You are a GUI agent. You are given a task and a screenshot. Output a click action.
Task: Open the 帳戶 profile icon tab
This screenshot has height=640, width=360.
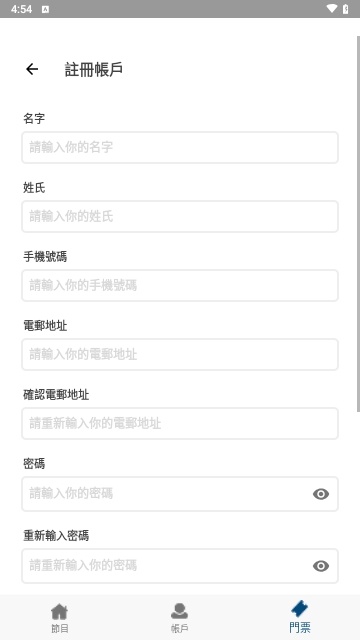coord(179,611)
